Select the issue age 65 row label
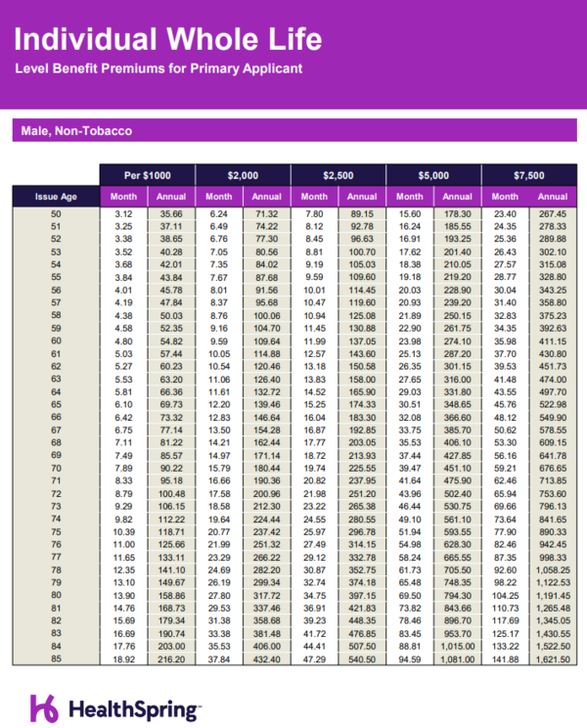Viewport: 587px width, 728px height. coord(56,404)
